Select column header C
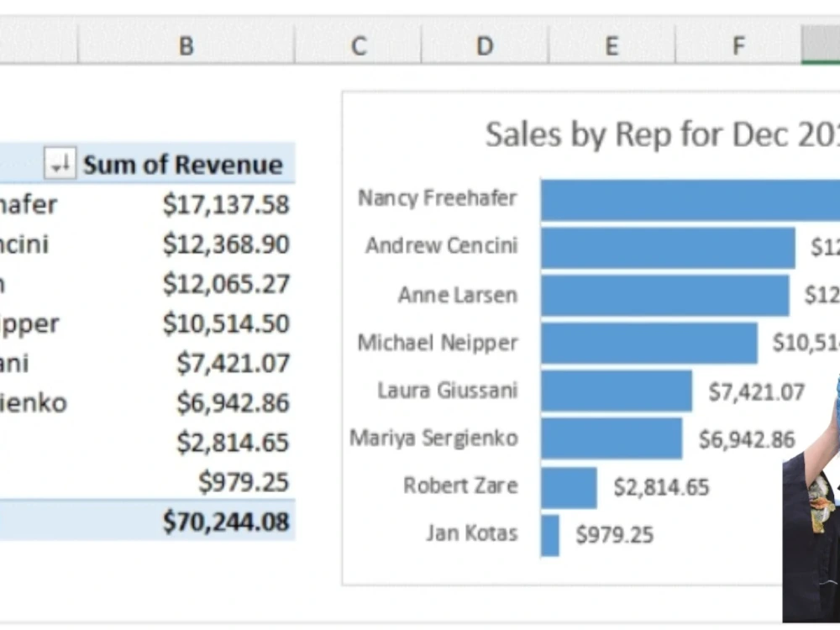840x630 pixels. coord(359,46)
